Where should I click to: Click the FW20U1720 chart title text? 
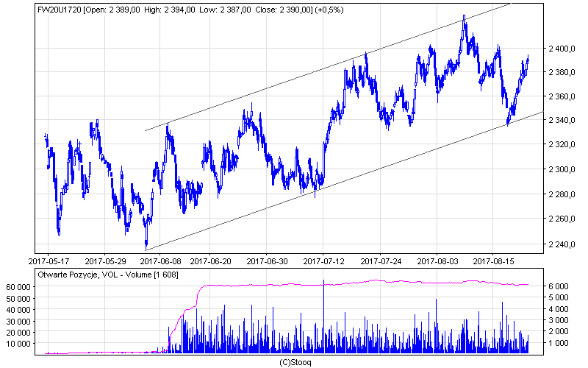60,10
